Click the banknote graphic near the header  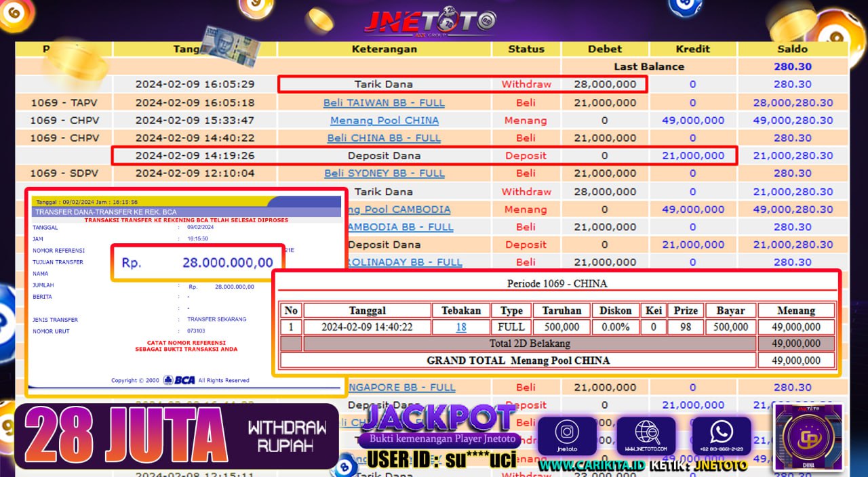(229, 46)
